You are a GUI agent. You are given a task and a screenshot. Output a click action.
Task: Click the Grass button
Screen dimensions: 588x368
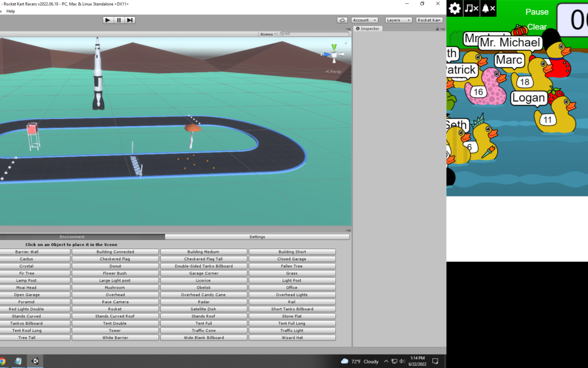[x=292, y=273]
